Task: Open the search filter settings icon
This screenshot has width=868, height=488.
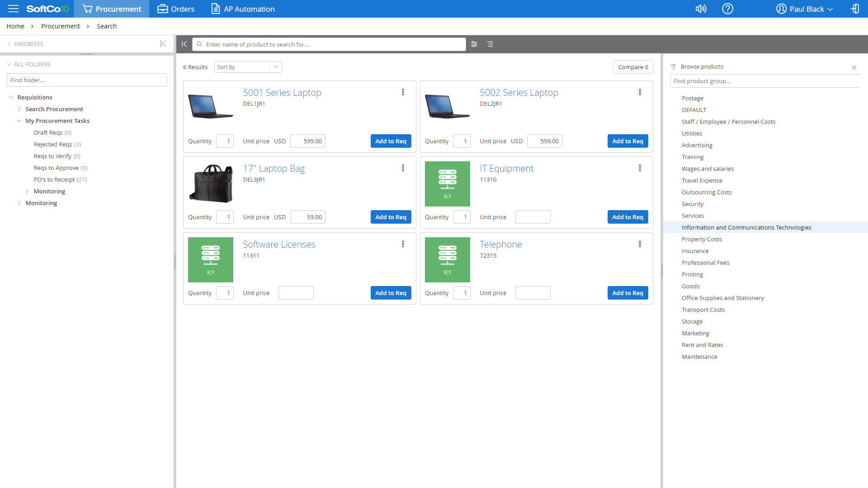Action: 474,44
